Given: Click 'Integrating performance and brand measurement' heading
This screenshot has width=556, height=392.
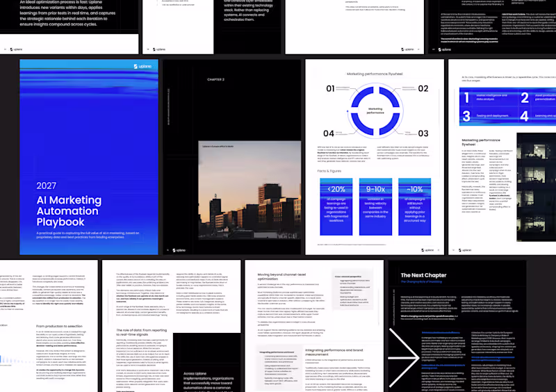Looking at the screenshot, I should [x=334, y=352].
